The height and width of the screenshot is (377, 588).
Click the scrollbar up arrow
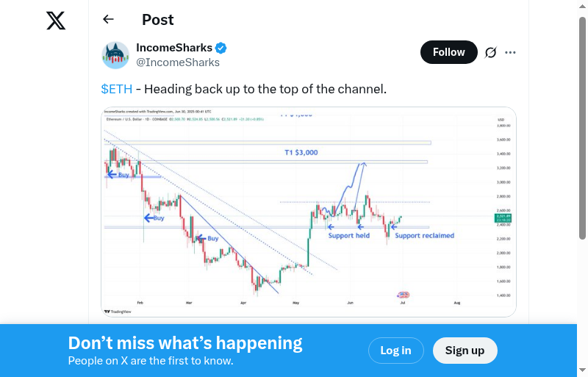pos(583,5)
